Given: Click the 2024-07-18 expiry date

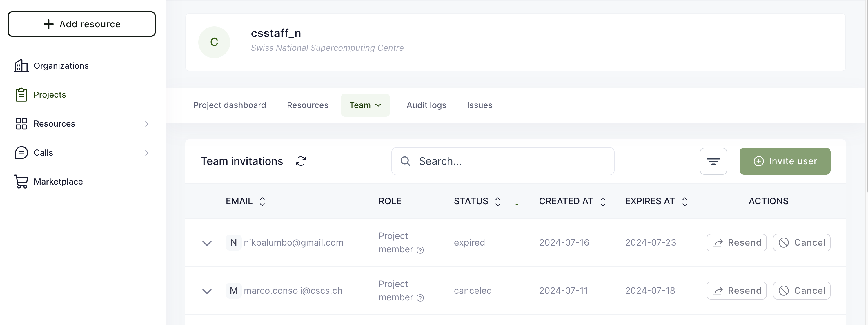Looking at the screenshot, I should point(650,290).
